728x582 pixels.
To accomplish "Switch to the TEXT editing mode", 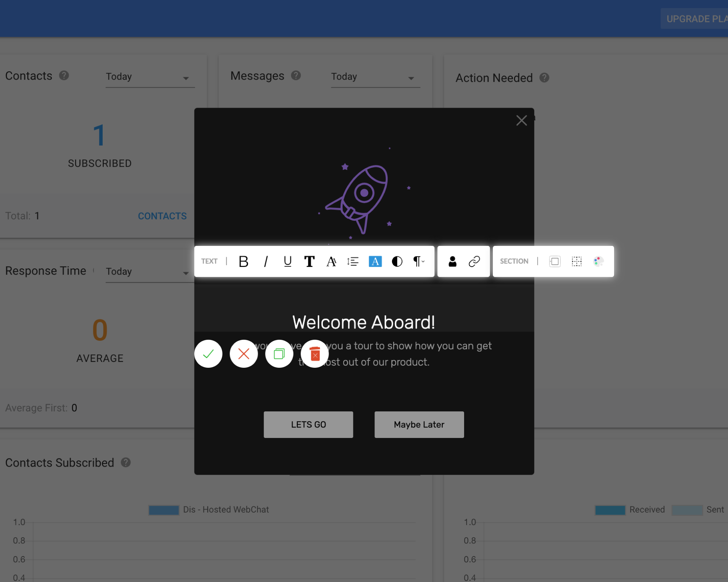I will 209,261.
